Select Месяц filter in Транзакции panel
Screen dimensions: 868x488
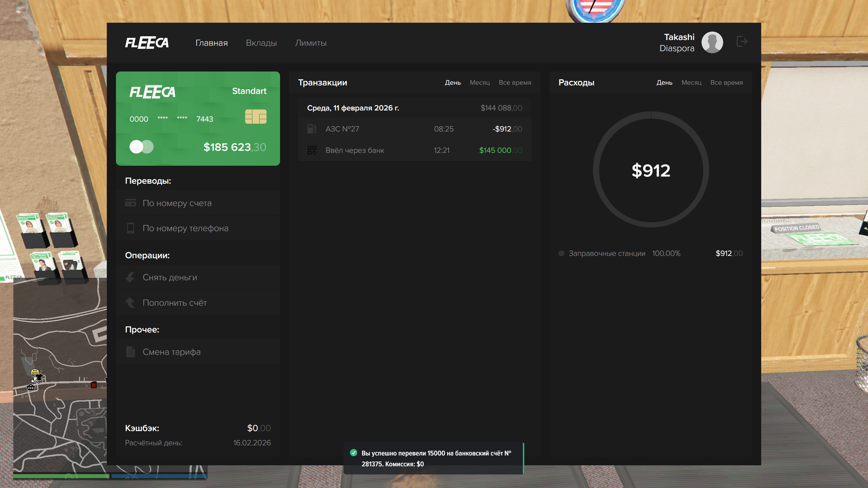coord(479,83)
